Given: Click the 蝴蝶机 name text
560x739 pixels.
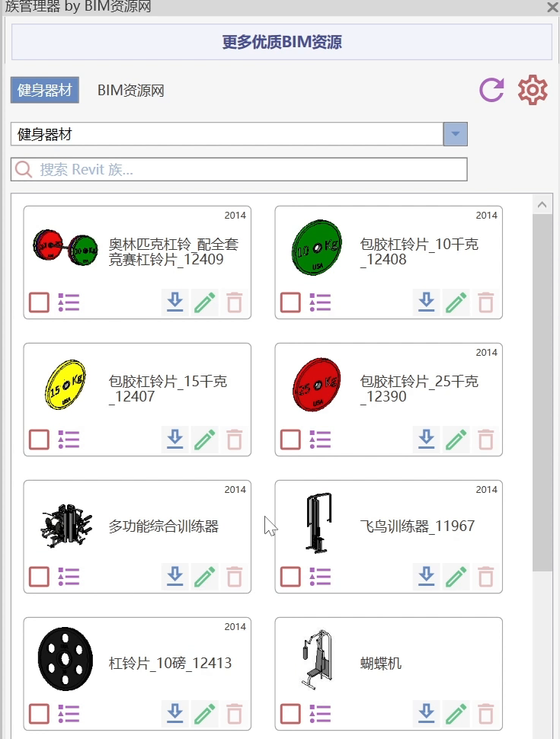Looking at the screenshot, I should 381,663.
